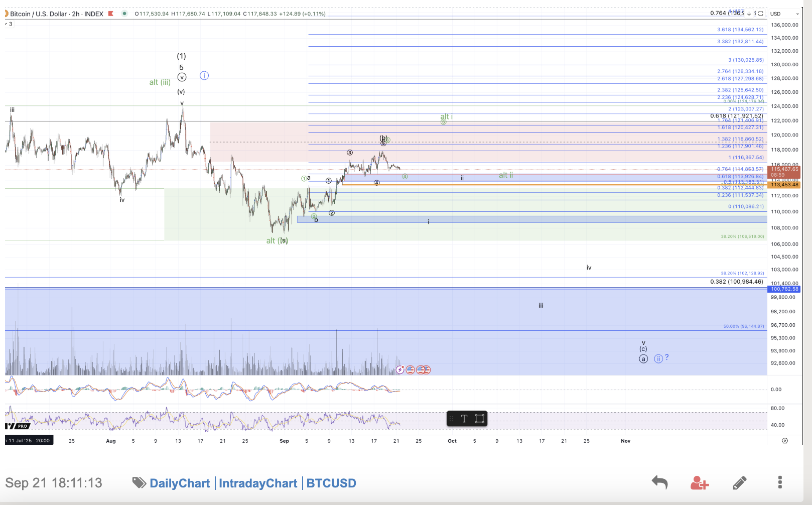Click the down arrow button near USD
812x505 pixels.
[x=749, y=14]
